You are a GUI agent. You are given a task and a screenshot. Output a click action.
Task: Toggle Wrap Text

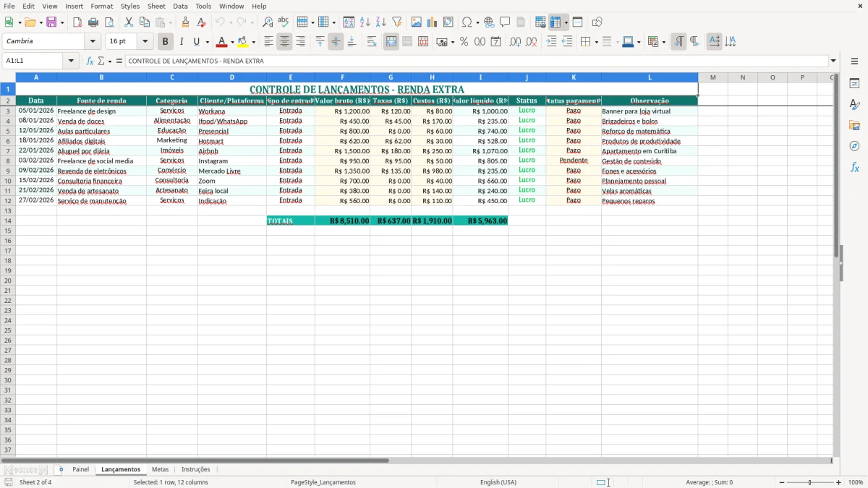click(x=372, y=42)
